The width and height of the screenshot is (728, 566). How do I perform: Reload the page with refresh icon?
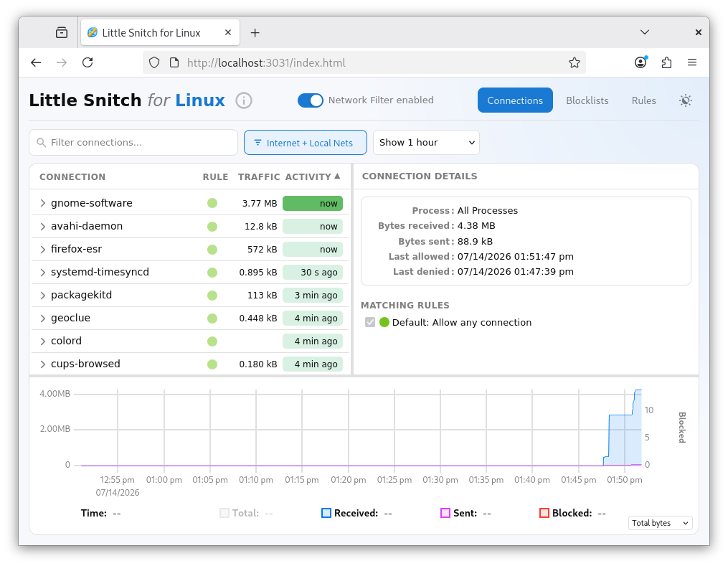pos(88,62)
